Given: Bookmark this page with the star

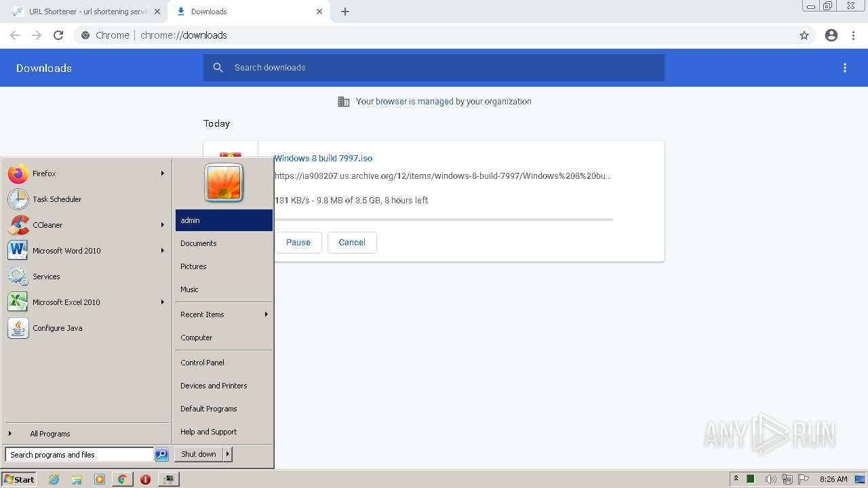Looking at the screenshot, I should point(804,35).
